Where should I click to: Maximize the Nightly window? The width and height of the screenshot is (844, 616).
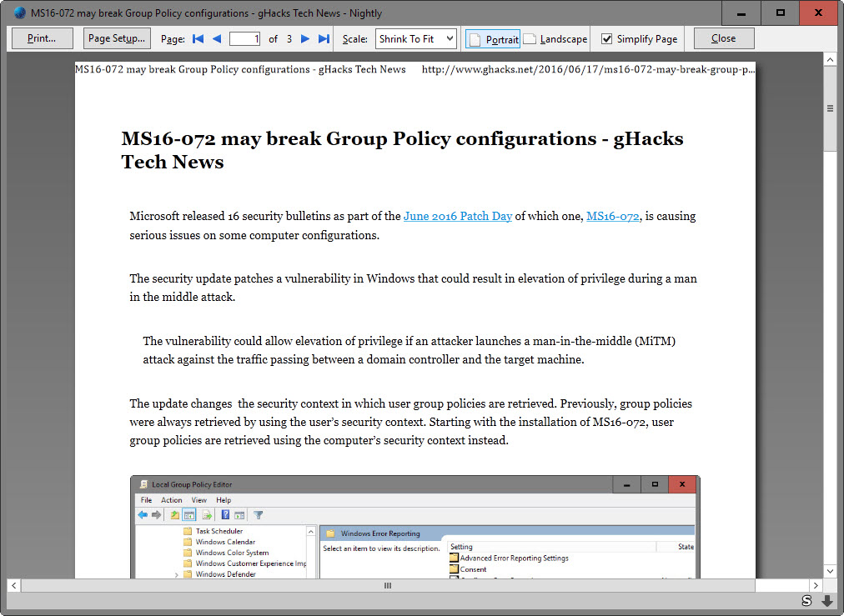point(780,13)
